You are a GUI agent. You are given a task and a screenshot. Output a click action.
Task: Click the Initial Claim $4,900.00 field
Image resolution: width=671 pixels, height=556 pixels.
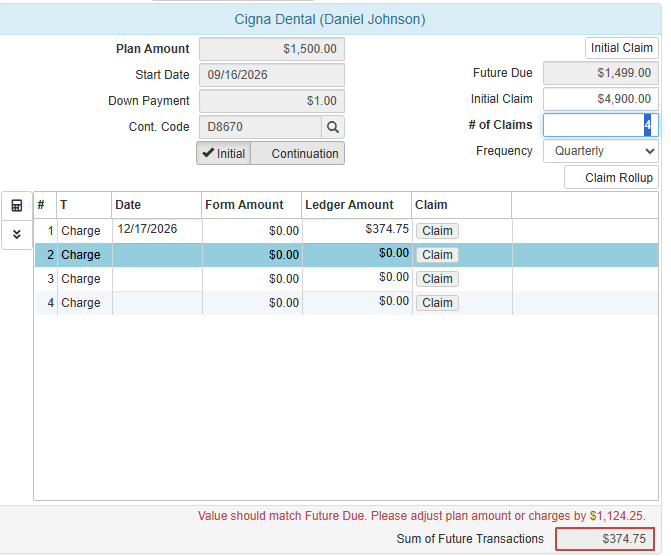click(600, 99)
